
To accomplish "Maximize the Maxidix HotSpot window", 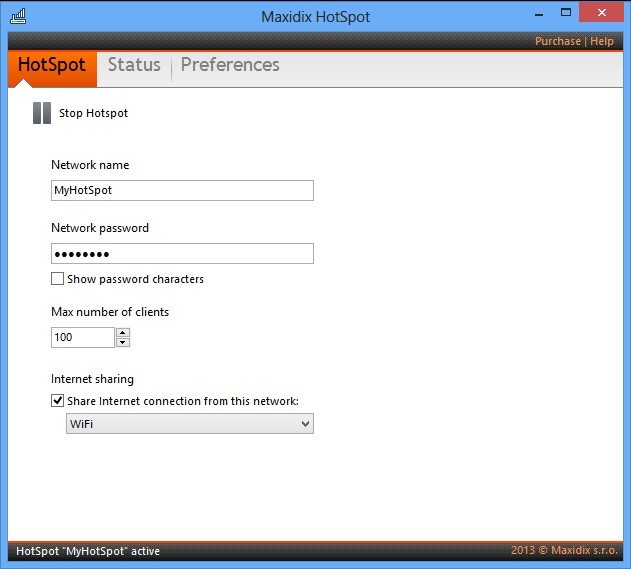I will point(567,12).
